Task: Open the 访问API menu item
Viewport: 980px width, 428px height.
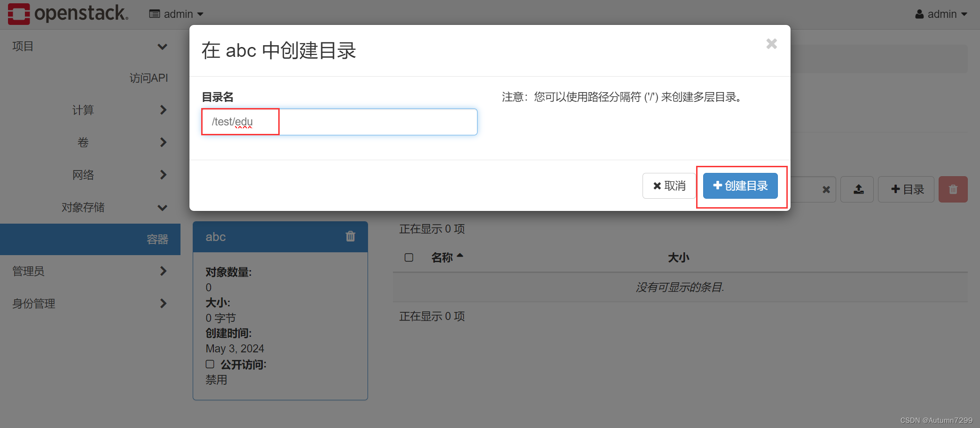Action: (149, 78)
